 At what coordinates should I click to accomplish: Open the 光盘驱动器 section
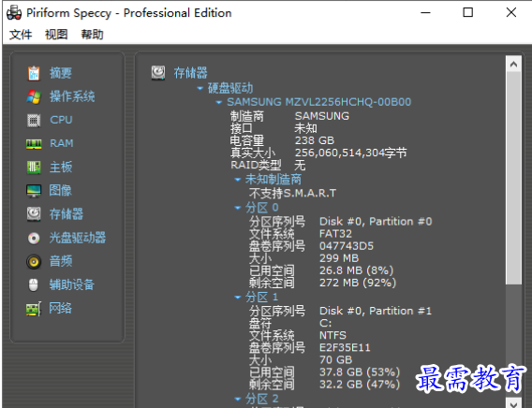pos(78,238)
